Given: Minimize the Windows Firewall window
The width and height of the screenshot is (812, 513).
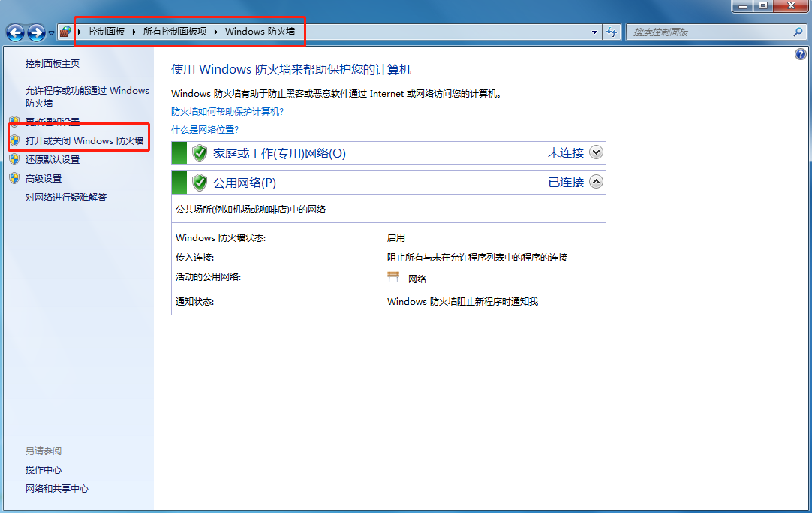Looking at the screenshot, I should [x=743, y=6].
